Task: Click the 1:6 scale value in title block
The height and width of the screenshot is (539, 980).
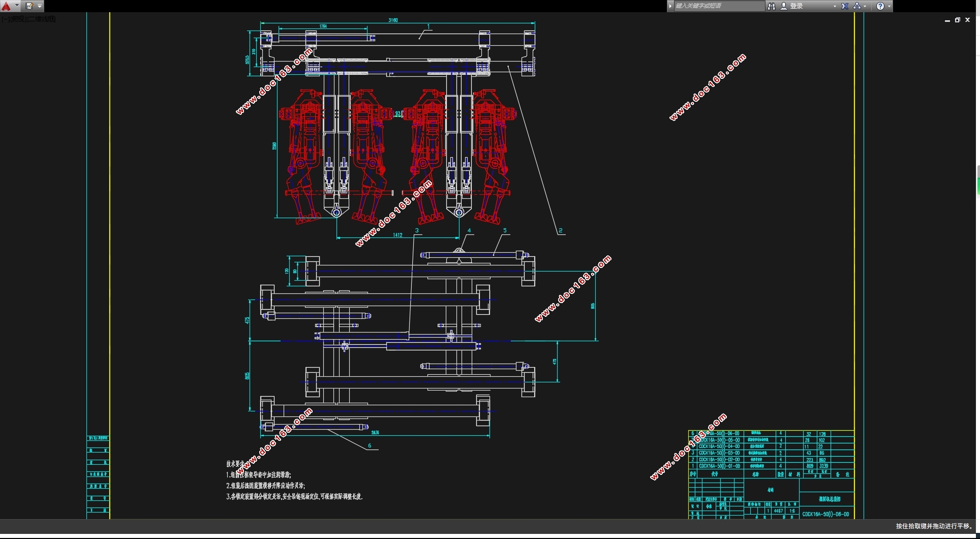Action: [792, 511]
